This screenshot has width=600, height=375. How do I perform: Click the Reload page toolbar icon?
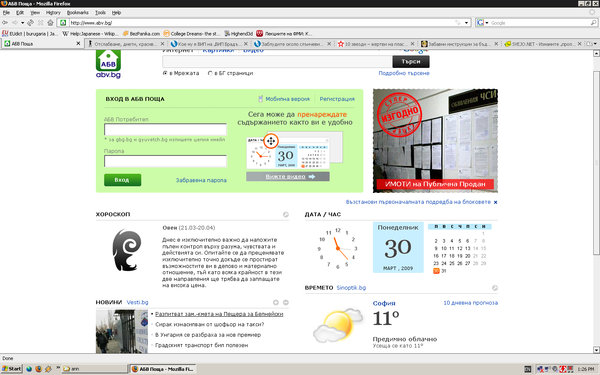tap(31, 23)
